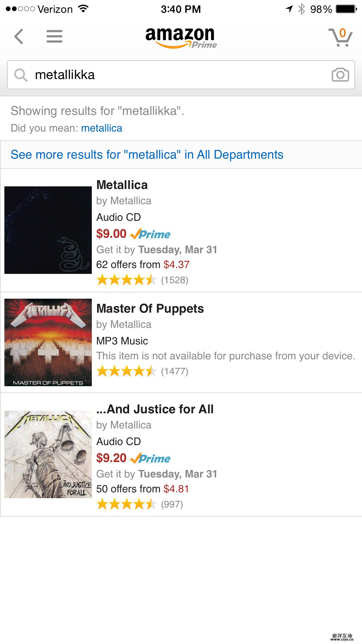
Task: Tap the Master Of Puppets rating with 1477 reviews
Action: (144, 371)
